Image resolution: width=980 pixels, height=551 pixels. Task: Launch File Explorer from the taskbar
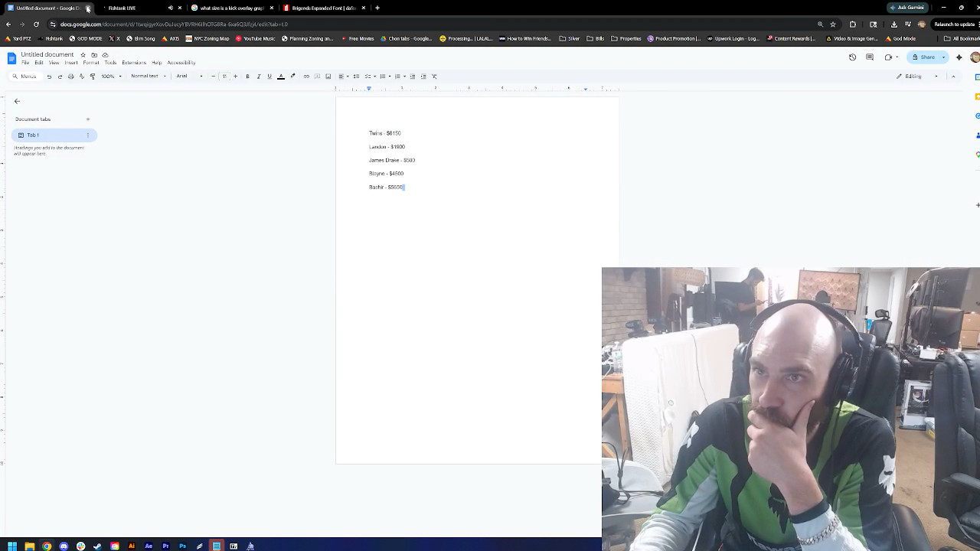point(30,546)
